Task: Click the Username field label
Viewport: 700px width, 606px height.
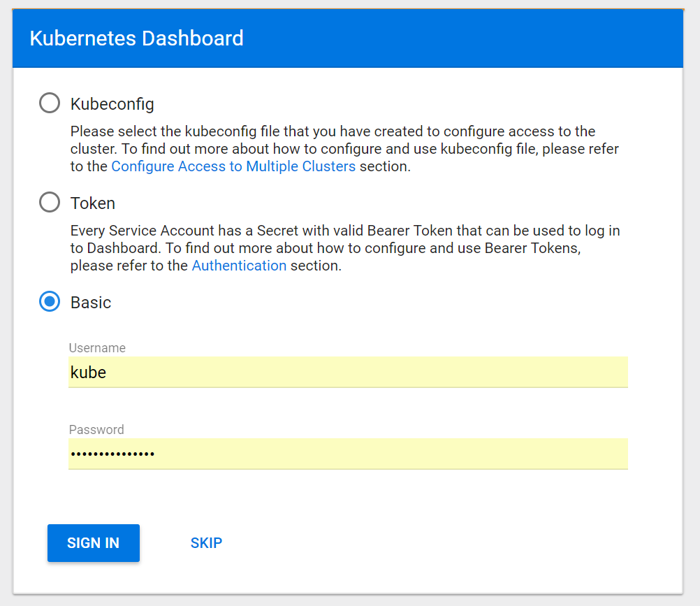Action: (97, 348)
